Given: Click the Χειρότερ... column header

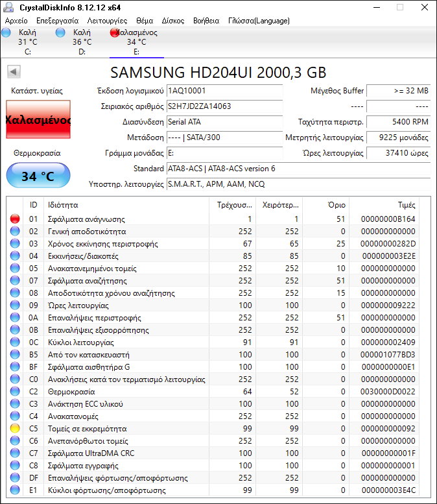Looking at the screenshot, I should click(x=279, y=205).
